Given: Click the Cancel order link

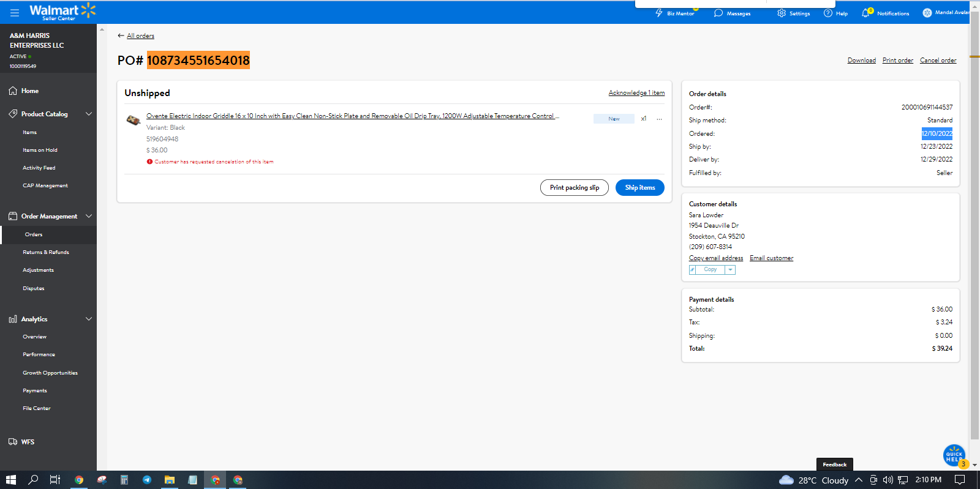Looking at the screenshot, I should pyautogui.click(x=938, y=60).
